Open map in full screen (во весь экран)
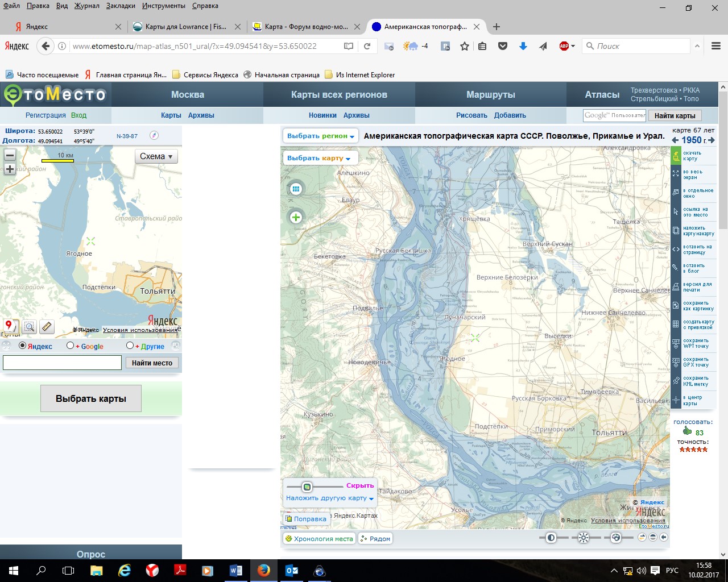This screenshot has height=582, width=728. (x=676, y=174)
